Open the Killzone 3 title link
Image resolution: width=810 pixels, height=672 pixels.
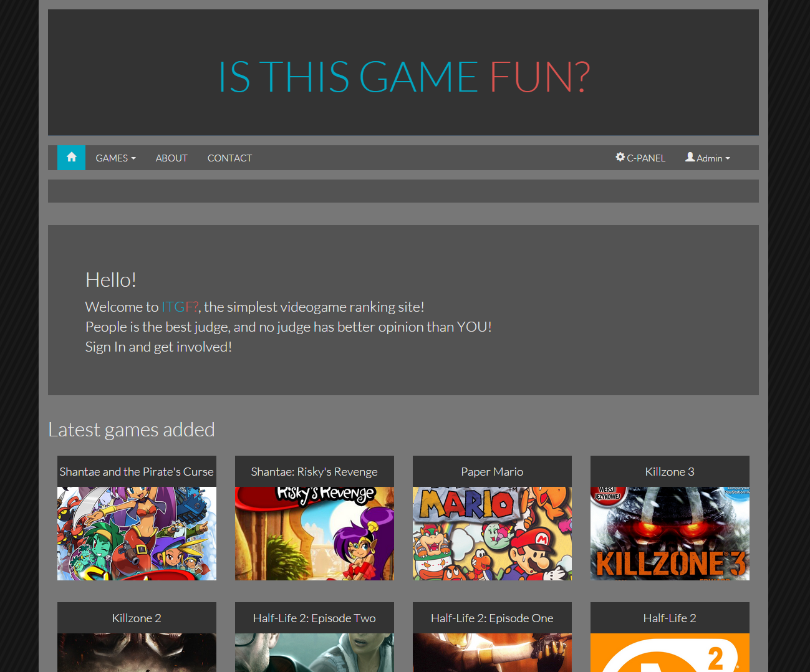pyautogui.click(x=670, y=472)
